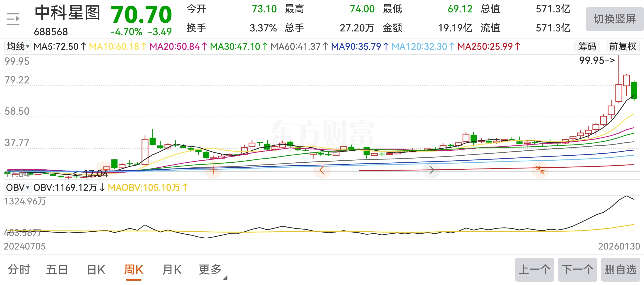Screen dimensions: 644x285
Task: Tap the orange plus zoom-in icon
Action: (213, 170)
